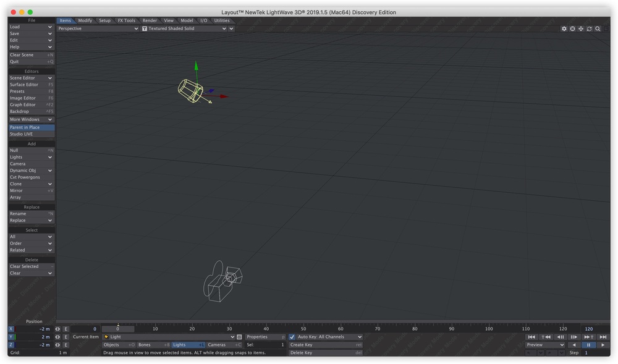Open the Surface Editor
618x364 pixels.
(x=31, y=85)
